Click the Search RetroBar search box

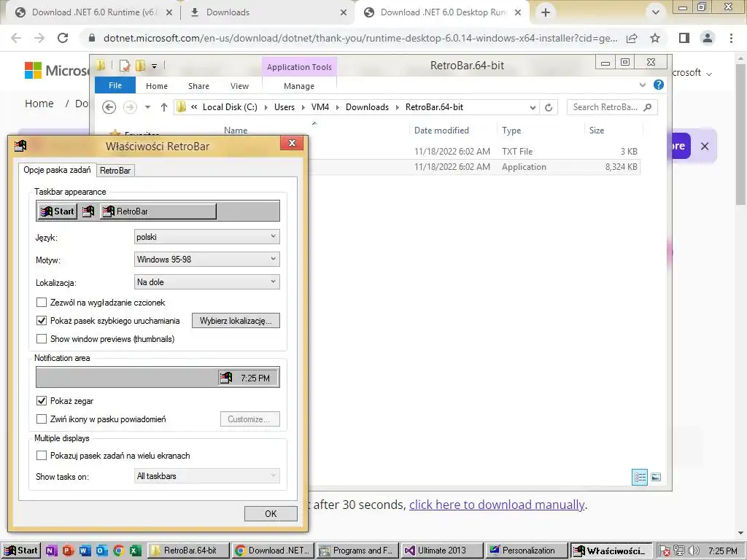pyautogui.click(x=612, y=107)
